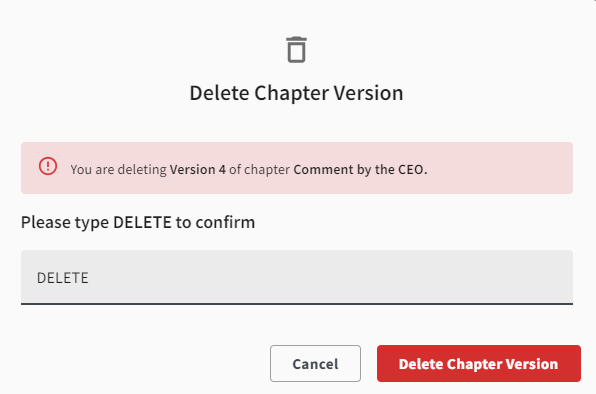Focus the DELETE confirmation input field
This screenshot has width=596, height=394.
click(x=297, y=277)
